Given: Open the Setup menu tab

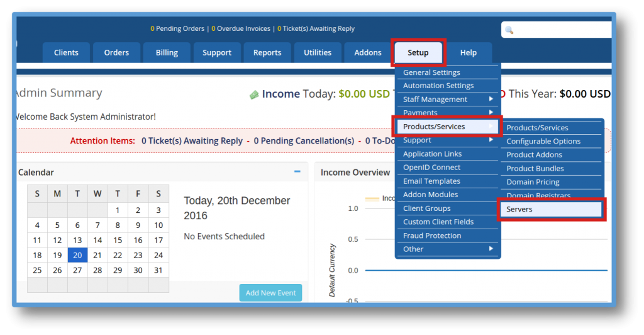Looking at the screenshot, I should [418, 53].
